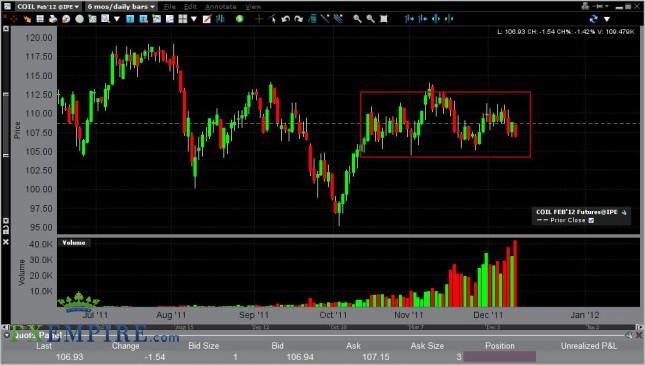Collapse the Quote Panel with arrow toggle

point(7,335)
